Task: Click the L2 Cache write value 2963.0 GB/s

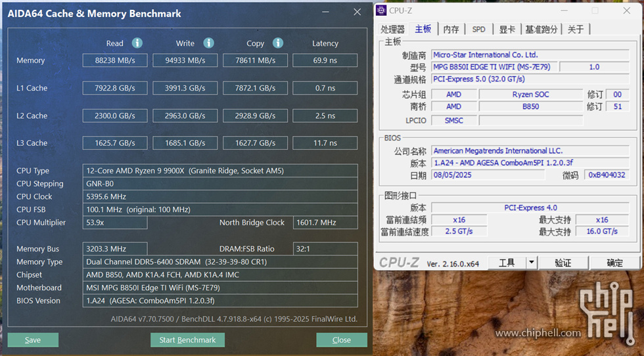Action: click(185, 116)
